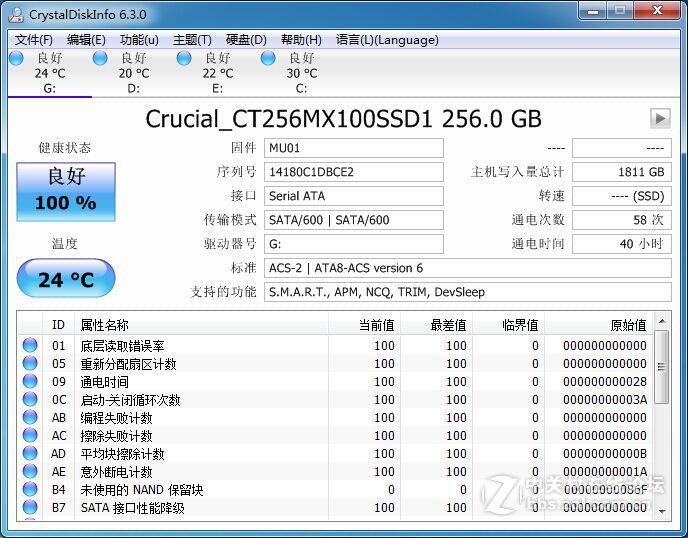Click status dot for SATA 接口性能降级 row
Screen dimensions: 688x538
click(x=30, y=507)
